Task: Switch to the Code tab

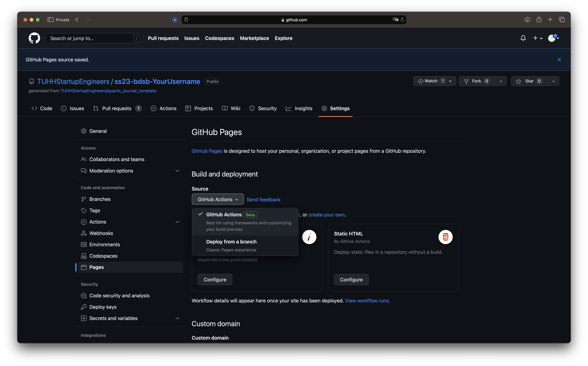Action: [x=42, y=108]
